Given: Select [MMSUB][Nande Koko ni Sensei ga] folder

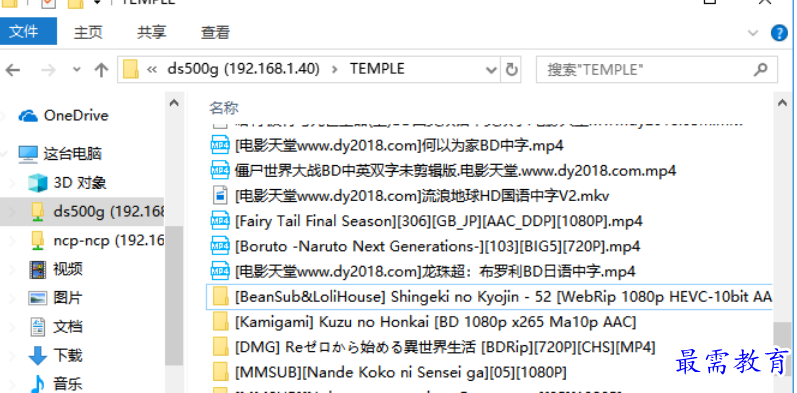Looking at the screenshot, I should click(401, 372).
